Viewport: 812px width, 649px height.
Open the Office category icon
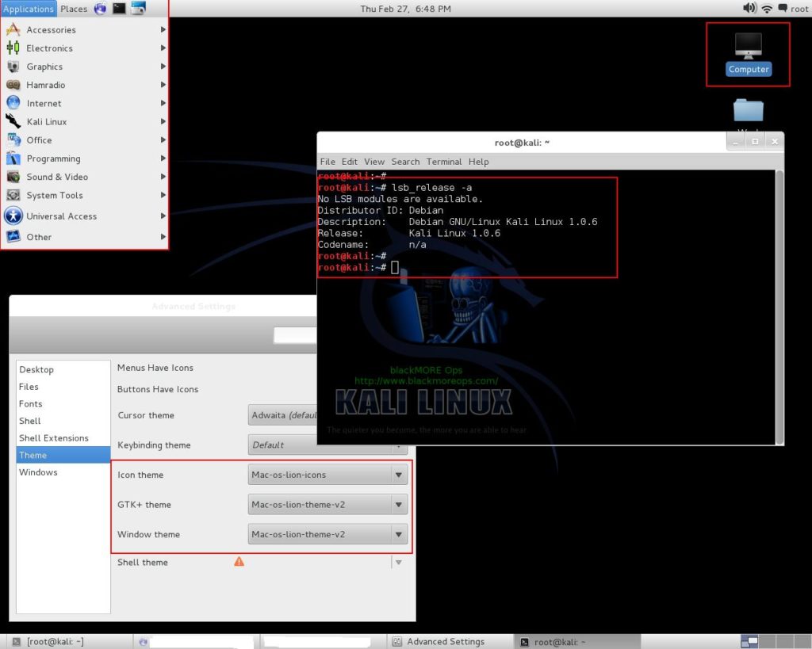point(13,139)
